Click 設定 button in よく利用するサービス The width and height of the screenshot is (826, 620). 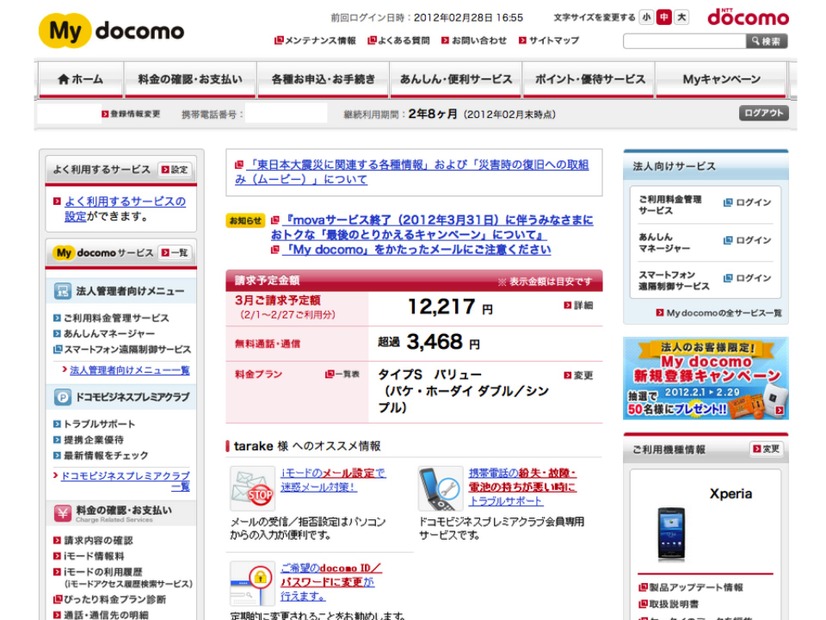175,170
